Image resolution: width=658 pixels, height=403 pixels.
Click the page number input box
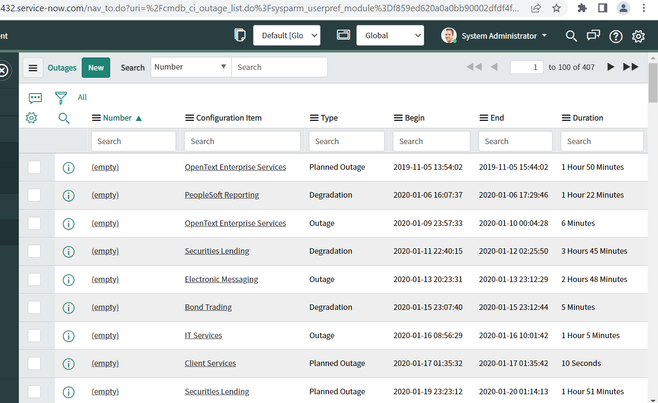(x=527, y=67)
